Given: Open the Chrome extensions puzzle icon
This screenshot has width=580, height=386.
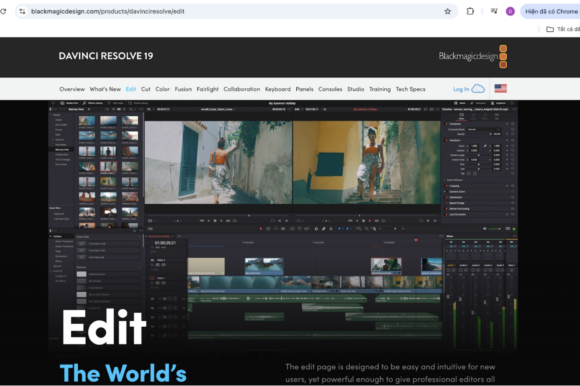Looking at the screenshot, I should click(470, 11).
